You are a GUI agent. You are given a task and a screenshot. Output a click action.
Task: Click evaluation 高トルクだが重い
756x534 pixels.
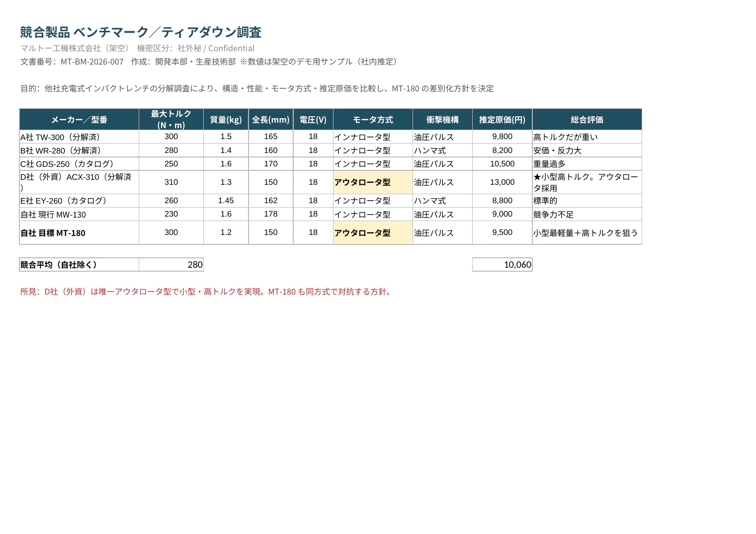click(587, 137)
